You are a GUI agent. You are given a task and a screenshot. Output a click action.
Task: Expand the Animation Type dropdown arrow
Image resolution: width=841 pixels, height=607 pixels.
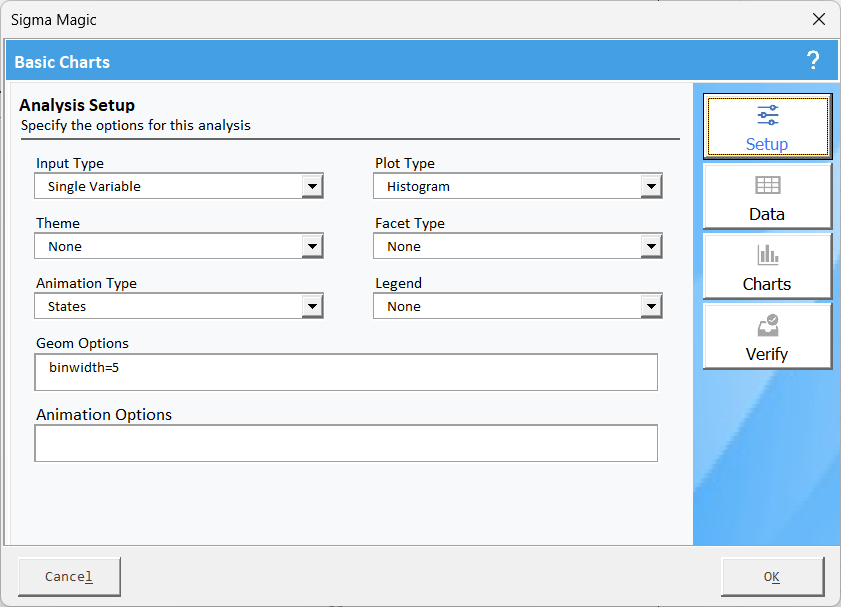point(312,307)
